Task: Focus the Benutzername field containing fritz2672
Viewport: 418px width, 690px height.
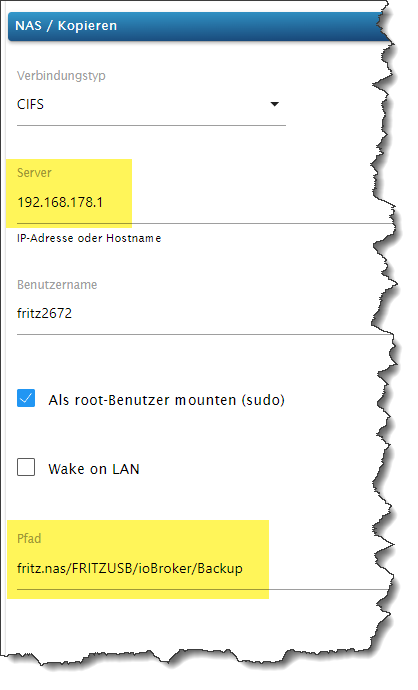Action: click(x=202, y=313)
